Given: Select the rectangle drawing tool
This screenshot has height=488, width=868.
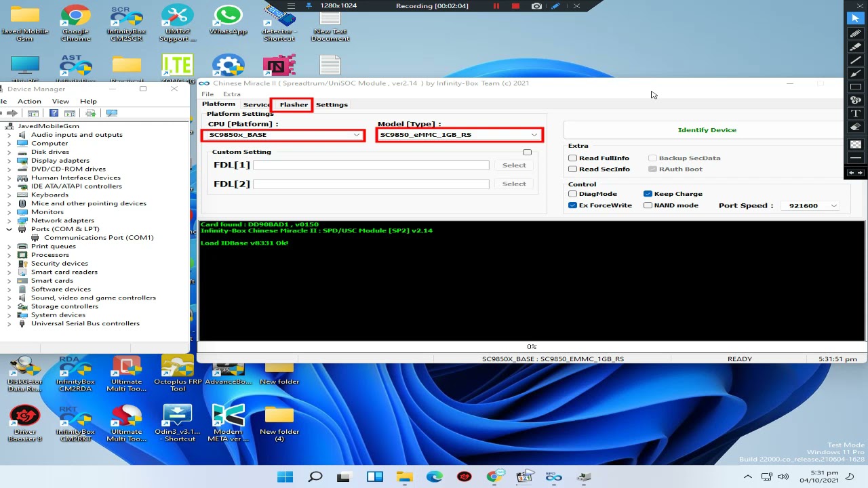Looking at the screenshot, I should click(x=855, y=87).
